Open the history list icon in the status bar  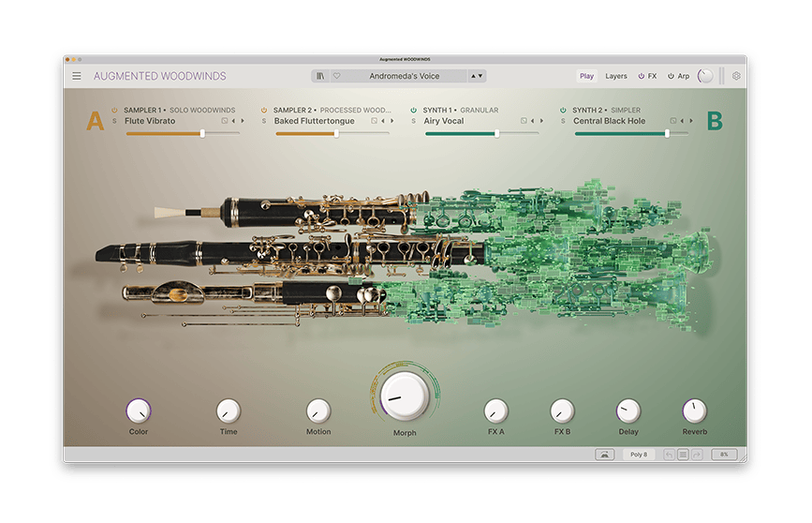pyautogui.click(x=683, y=455)
